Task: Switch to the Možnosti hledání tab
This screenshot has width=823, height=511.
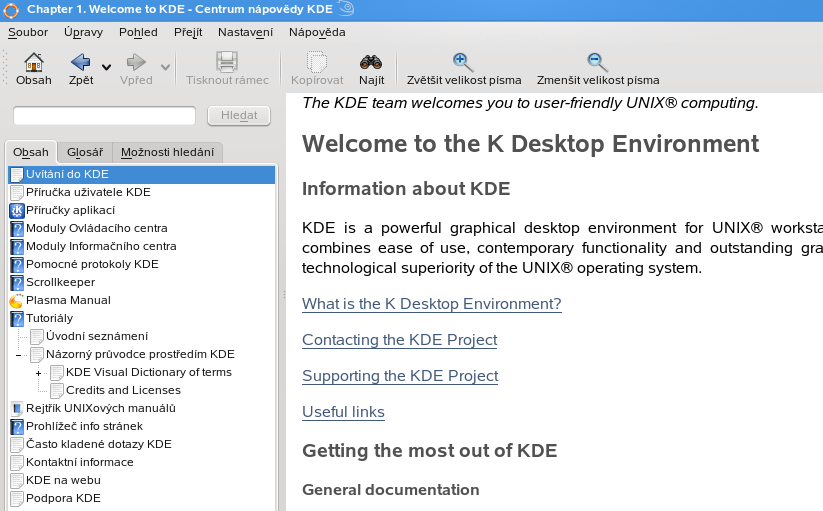Action: point(167,153)
